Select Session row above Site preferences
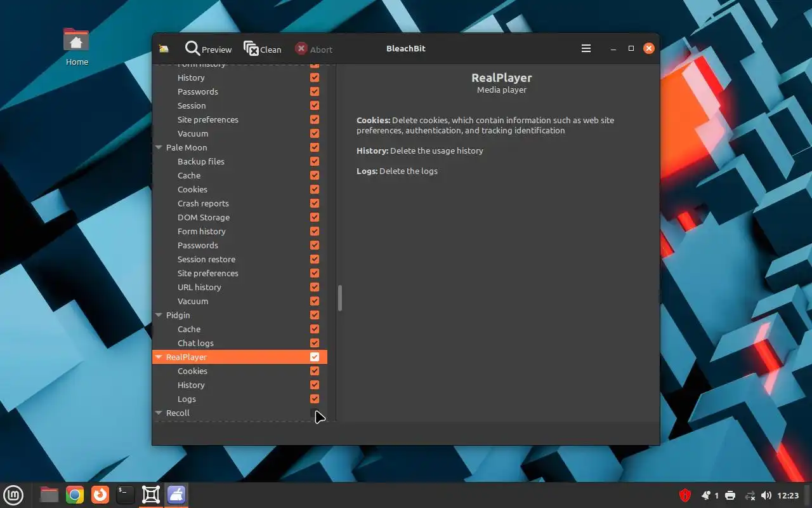 (192, 105)
